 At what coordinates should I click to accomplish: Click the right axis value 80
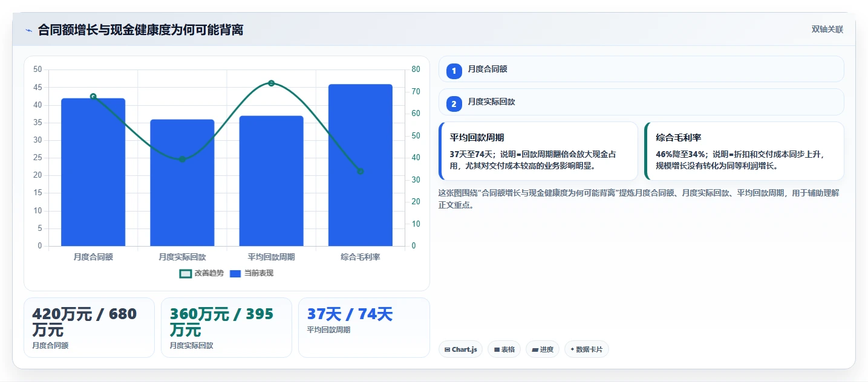click(416, 70)
